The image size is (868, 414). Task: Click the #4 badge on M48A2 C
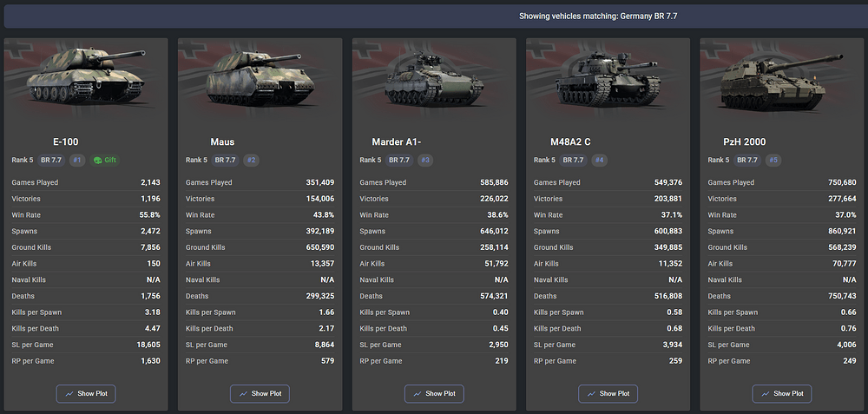click(599, 160)
